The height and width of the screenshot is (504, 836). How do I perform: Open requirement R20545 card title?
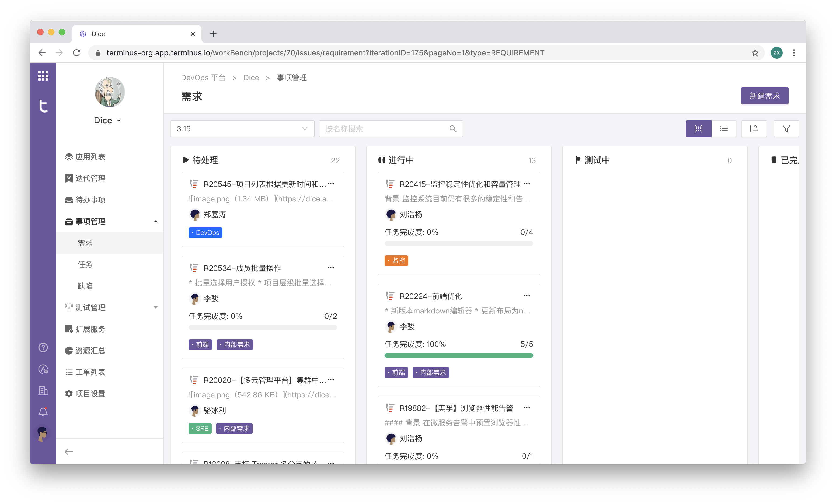264,184
